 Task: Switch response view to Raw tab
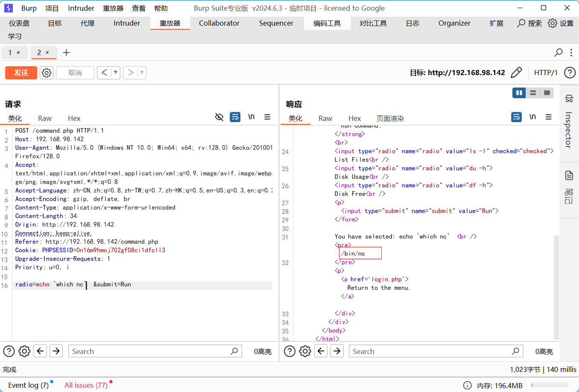coord(325,118)
